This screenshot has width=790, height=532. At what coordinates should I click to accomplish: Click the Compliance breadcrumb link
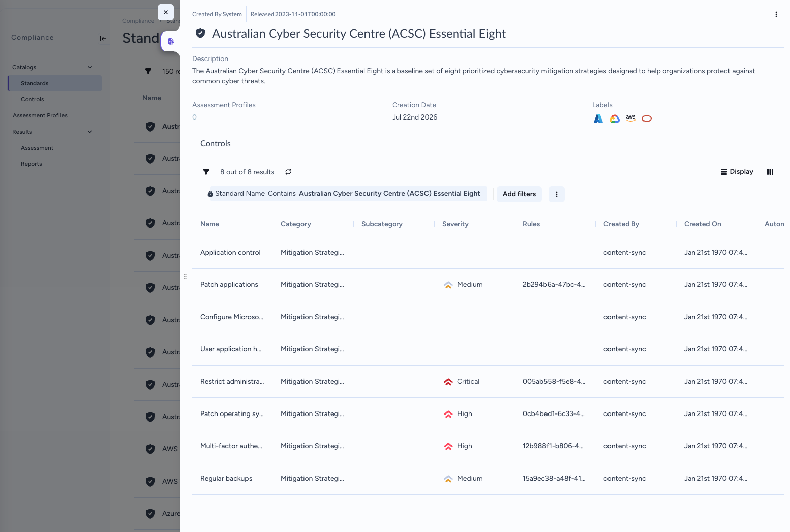tap(138, 21)
